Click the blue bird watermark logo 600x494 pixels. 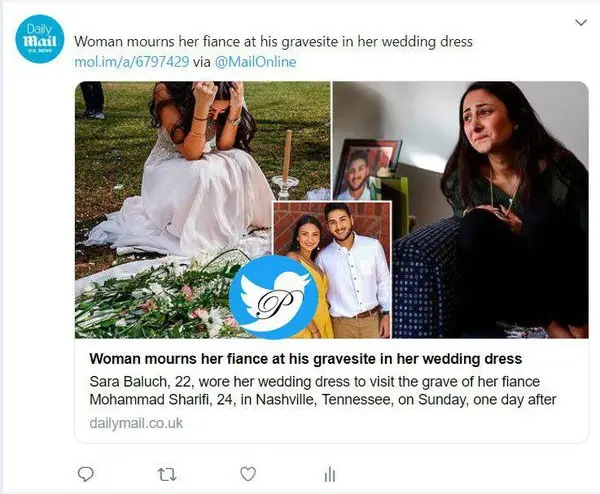(x=273, y=297)
